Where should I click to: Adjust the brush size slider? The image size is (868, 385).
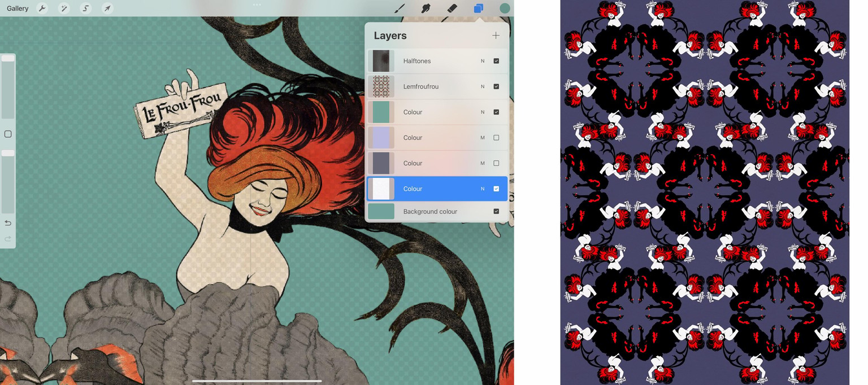pyautogui.click(x=8, y=86)
